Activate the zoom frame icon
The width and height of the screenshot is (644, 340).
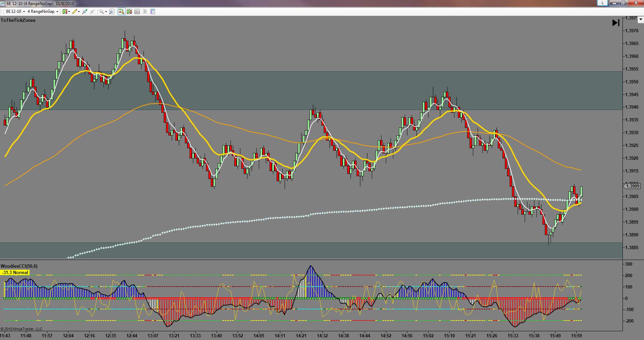[112, 11]
